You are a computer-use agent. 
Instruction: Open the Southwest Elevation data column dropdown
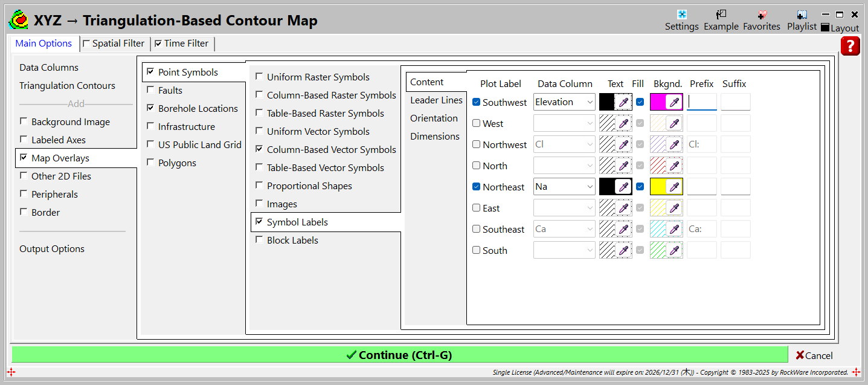[564, 102]
